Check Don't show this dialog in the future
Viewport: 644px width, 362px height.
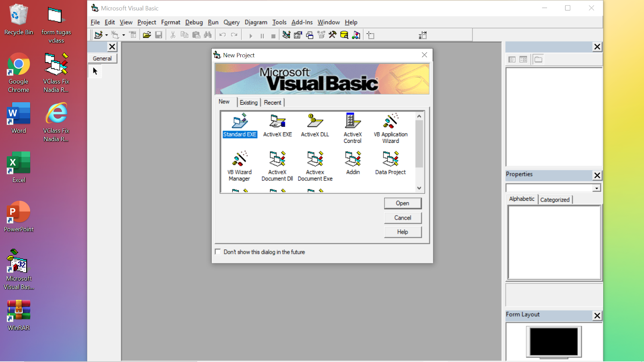click(218, 251)
